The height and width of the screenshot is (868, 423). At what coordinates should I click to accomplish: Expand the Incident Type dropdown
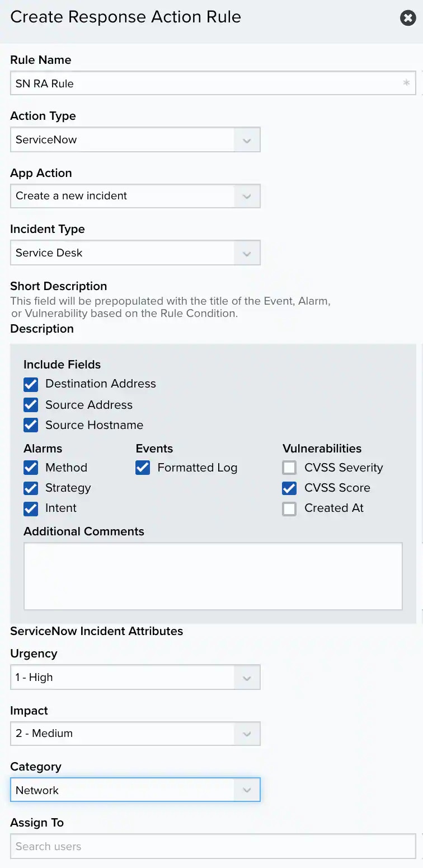135,253
